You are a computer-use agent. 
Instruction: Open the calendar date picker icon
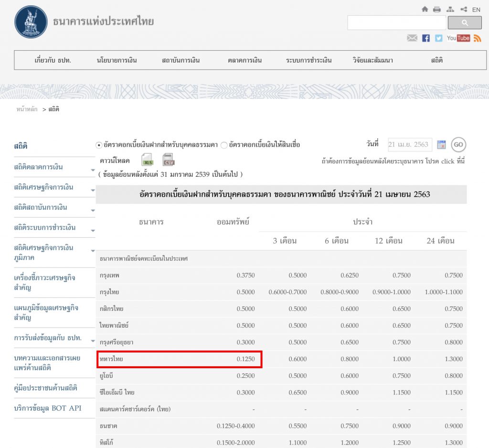tap(441, 145)
